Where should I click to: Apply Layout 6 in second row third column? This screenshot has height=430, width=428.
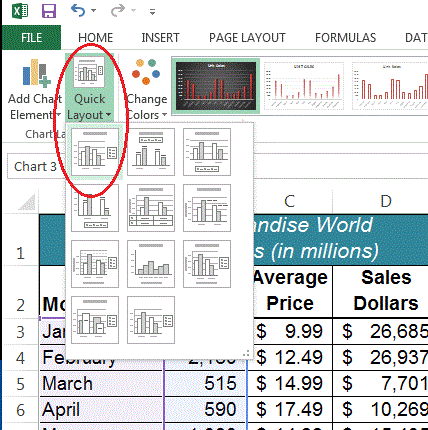click(x=207, y=208)
